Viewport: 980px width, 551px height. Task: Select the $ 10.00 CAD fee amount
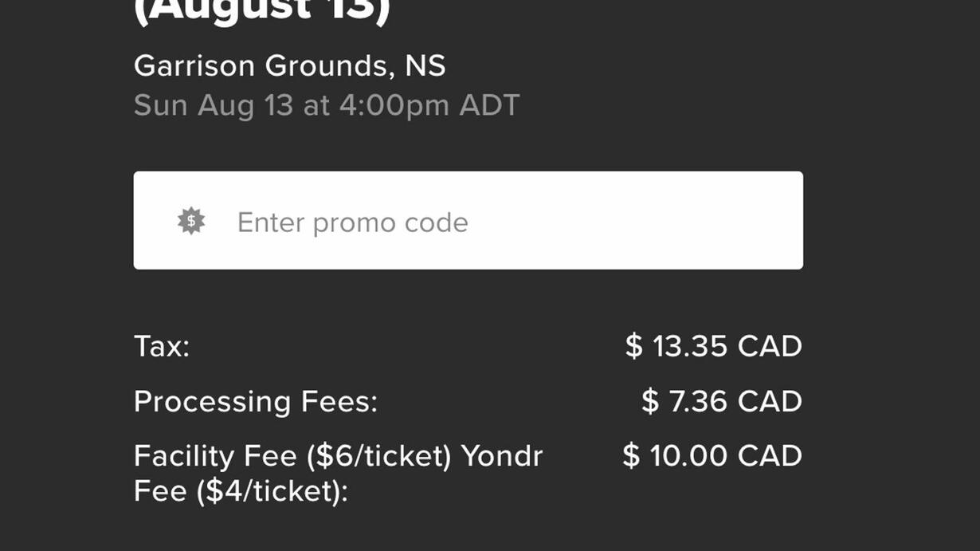pyautogui.click(x=712, y=456)
